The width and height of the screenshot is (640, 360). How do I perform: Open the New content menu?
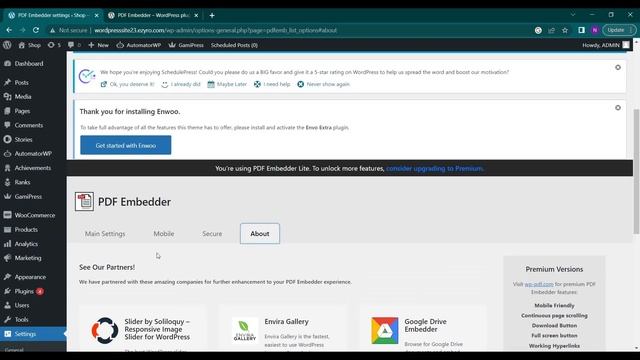(98, 45)
